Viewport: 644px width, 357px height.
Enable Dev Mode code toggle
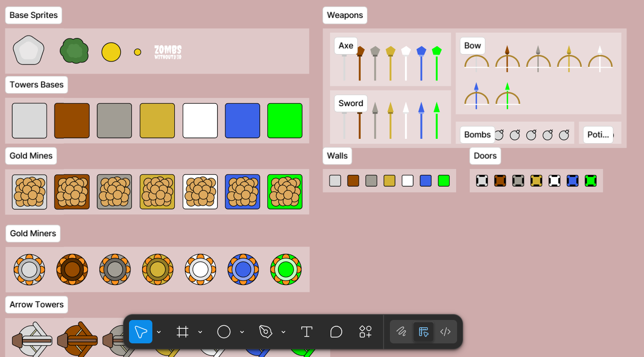pos(445,332)
